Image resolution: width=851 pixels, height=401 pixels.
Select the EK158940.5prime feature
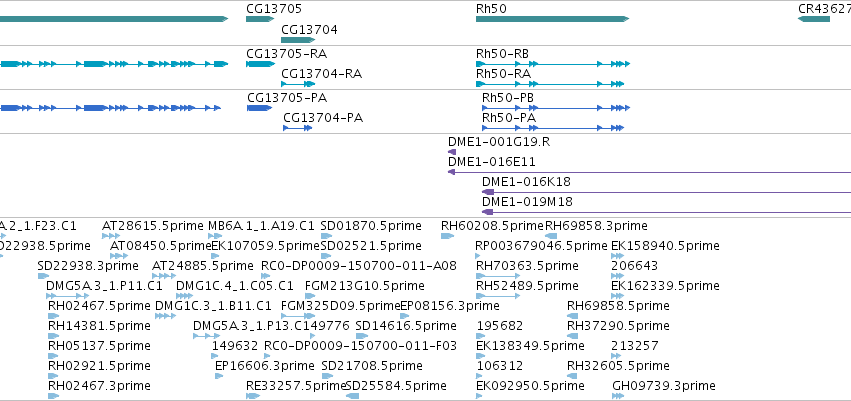(617, 256)
